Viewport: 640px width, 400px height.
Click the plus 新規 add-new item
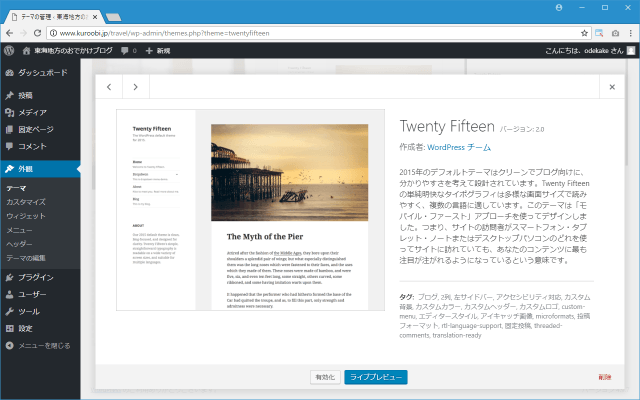coord(158,51)
